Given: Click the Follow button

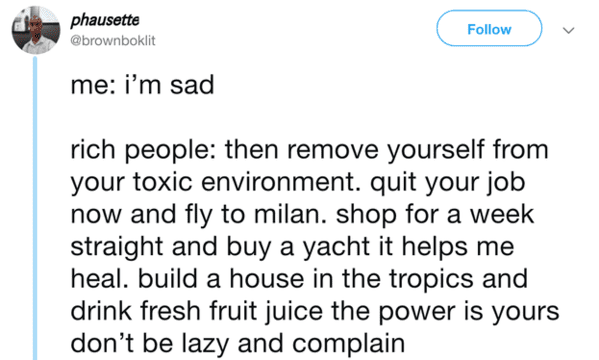Looking at the screenshot, I should tap(489, 29).
